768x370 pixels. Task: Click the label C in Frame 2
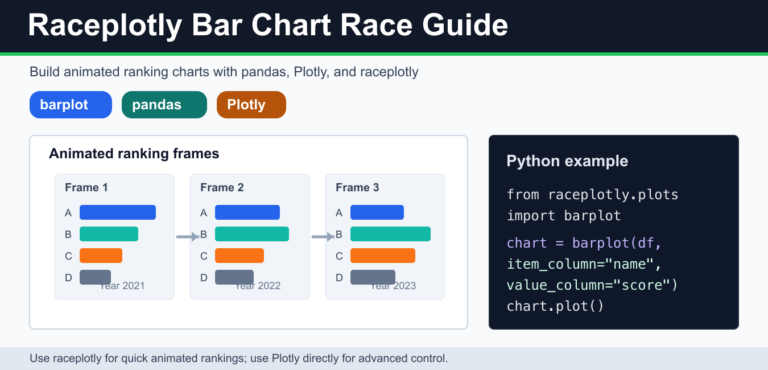pos(203,256)
